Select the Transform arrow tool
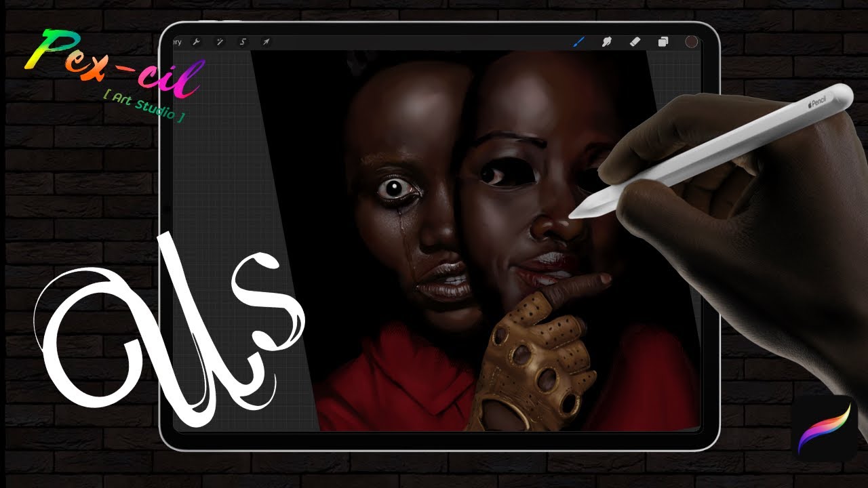 click(x=267, y=42)
